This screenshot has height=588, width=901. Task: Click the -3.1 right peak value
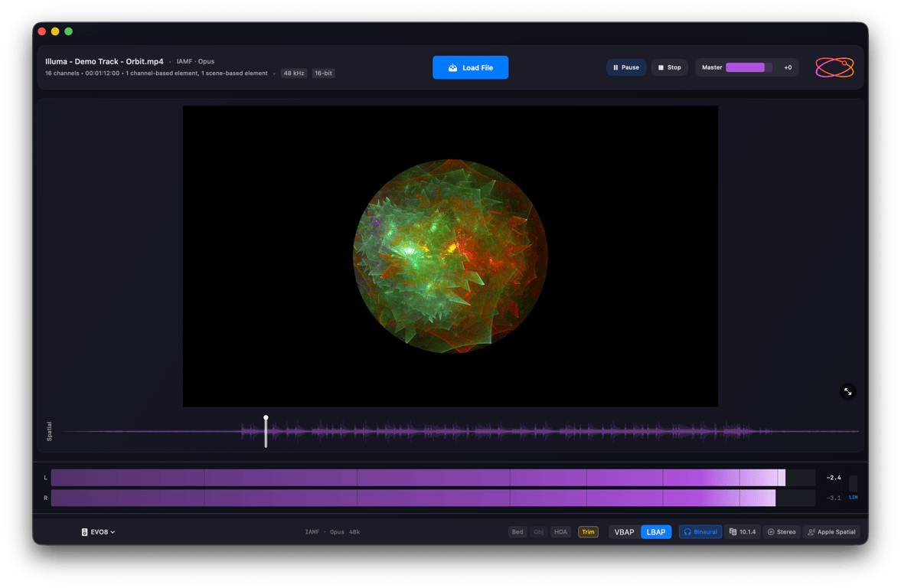pos(833,498)
